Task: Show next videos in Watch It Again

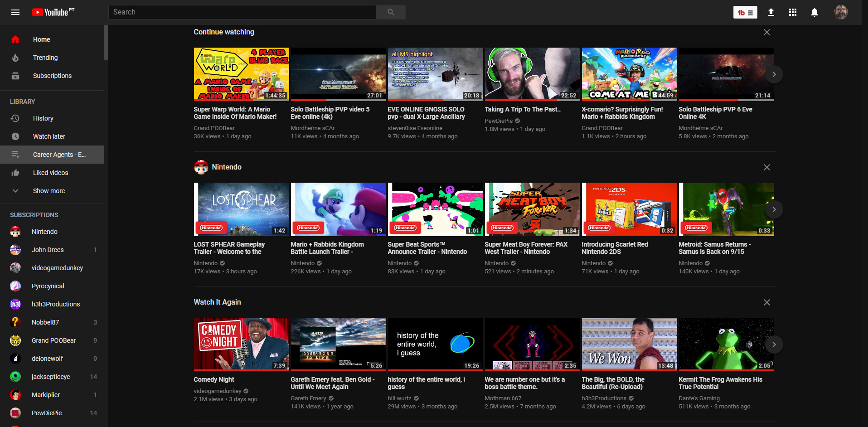Action: (x=774, y=345)
